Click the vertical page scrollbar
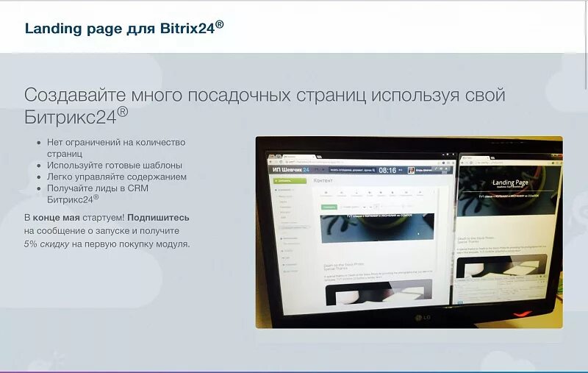The image size is (588, 373). [586, 45]
